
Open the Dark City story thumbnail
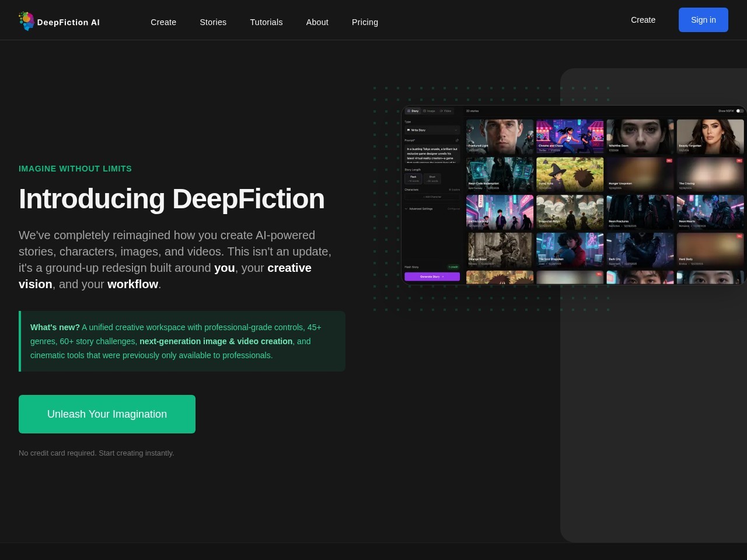tap(640, 250)
